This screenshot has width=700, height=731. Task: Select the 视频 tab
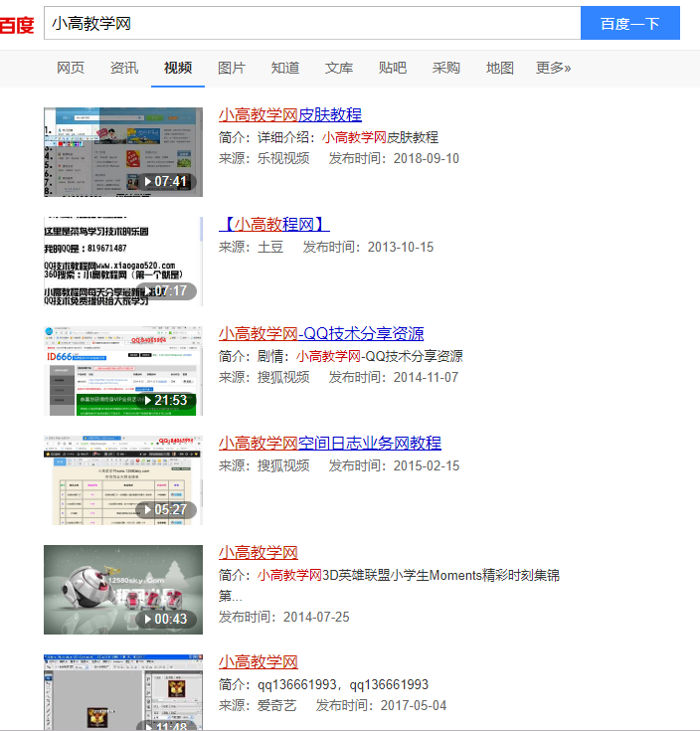pos(178,68)
